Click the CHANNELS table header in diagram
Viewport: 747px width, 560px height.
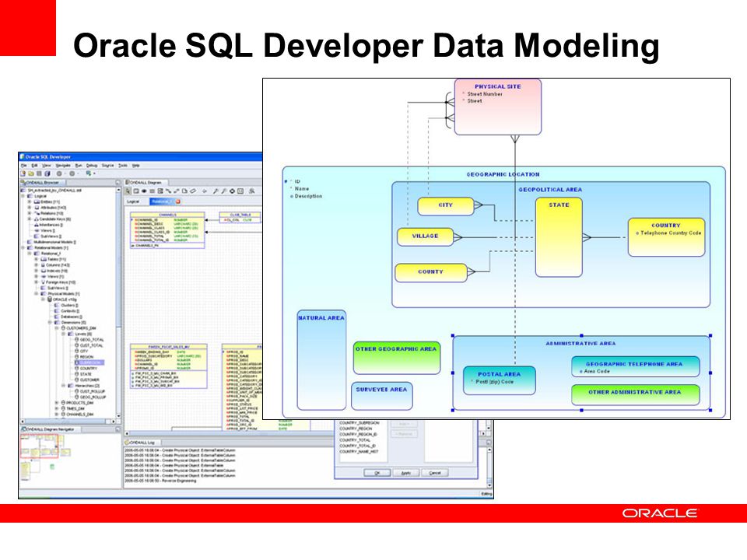[167, 215]
